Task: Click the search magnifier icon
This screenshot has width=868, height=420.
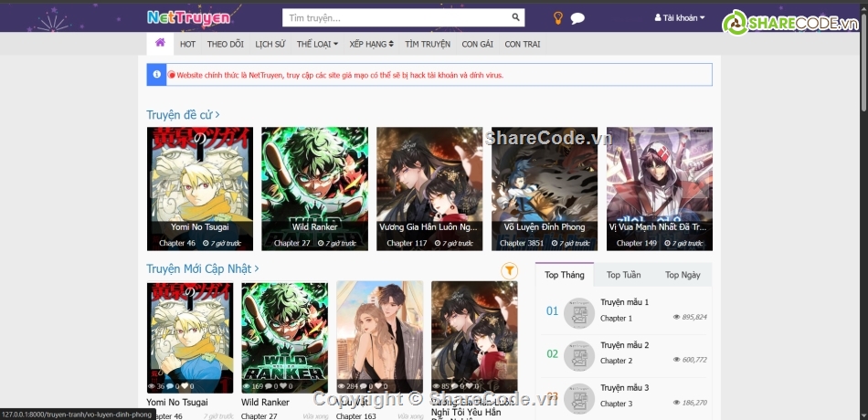Action: 516,17
